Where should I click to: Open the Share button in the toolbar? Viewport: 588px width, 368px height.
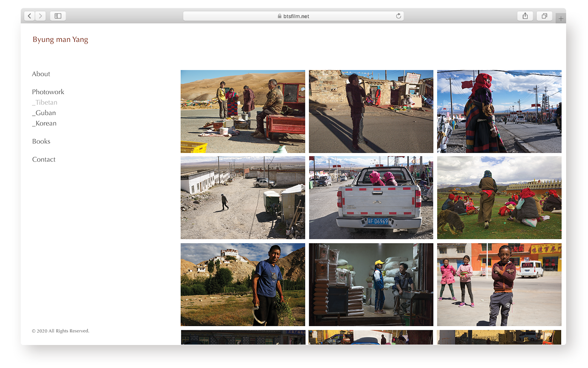[525, 16]
